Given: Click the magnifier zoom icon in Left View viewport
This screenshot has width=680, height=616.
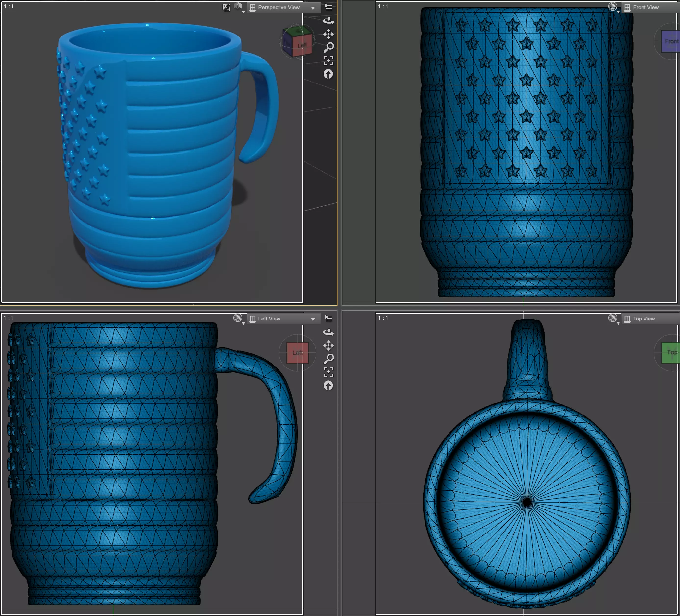Looking at the screenshot, I should pos(328,359).
